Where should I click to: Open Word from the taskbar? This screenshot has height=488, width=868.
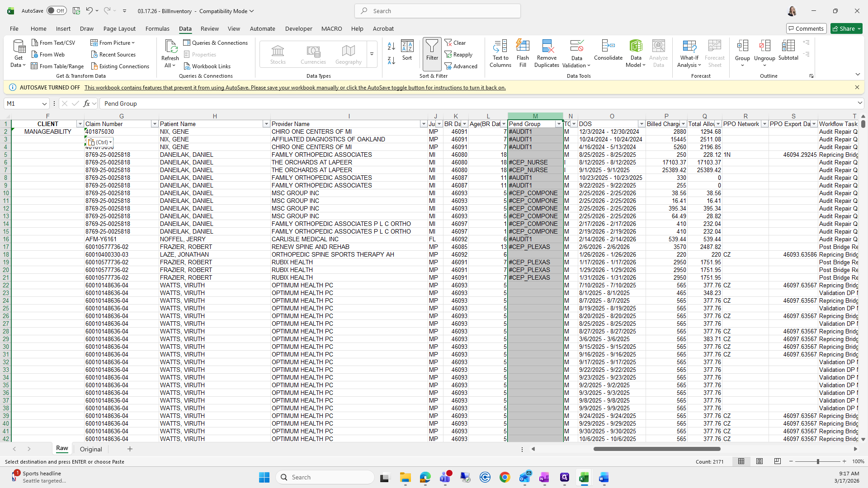604,477
